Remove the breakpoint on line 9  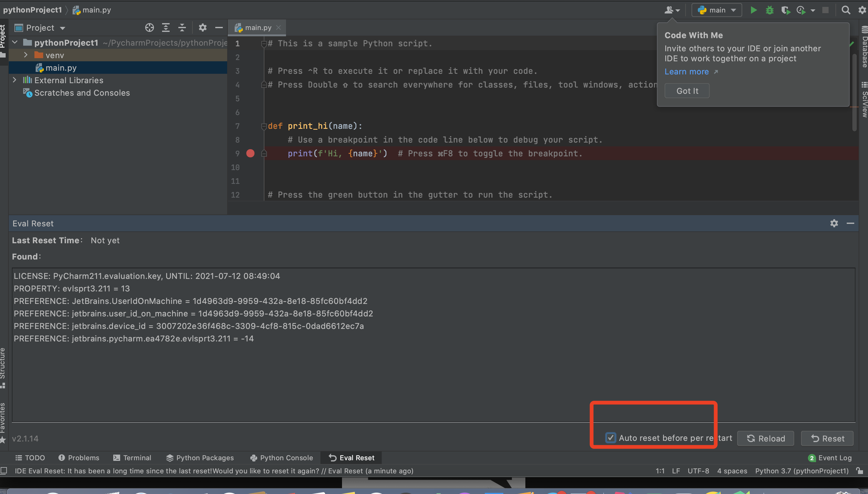point(250,153)
